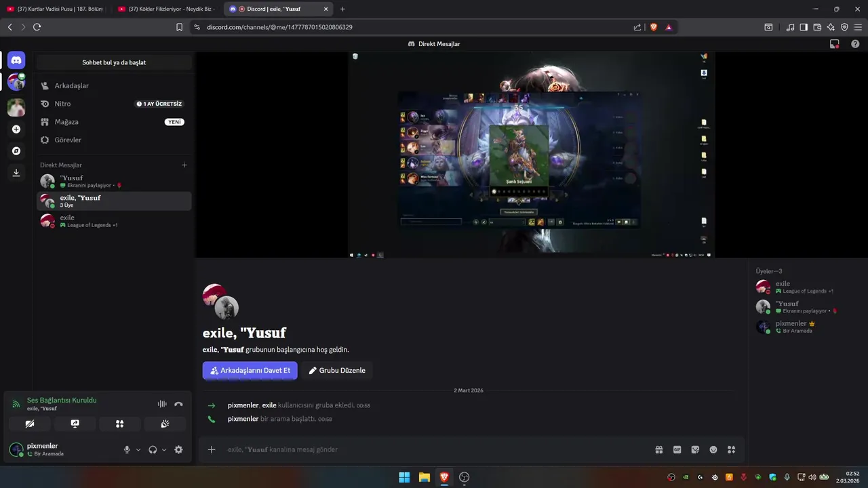The image size is (868, 488).
Task: Open the Arkadaşlar friends tab
Action: point(114,85)
